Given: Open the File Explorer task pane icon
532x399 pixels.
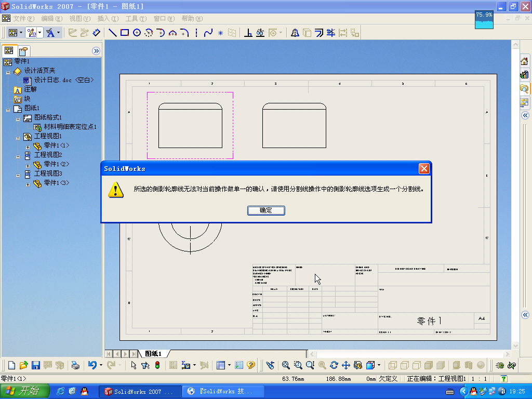Looking at the screenshot, I should [524, 88].
